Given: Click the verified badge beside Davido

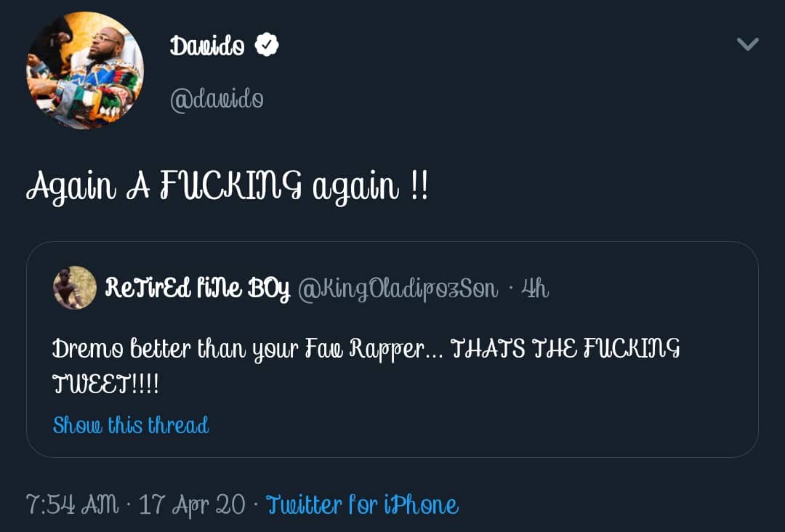Looking at the screenshot, I should (267, 46).
